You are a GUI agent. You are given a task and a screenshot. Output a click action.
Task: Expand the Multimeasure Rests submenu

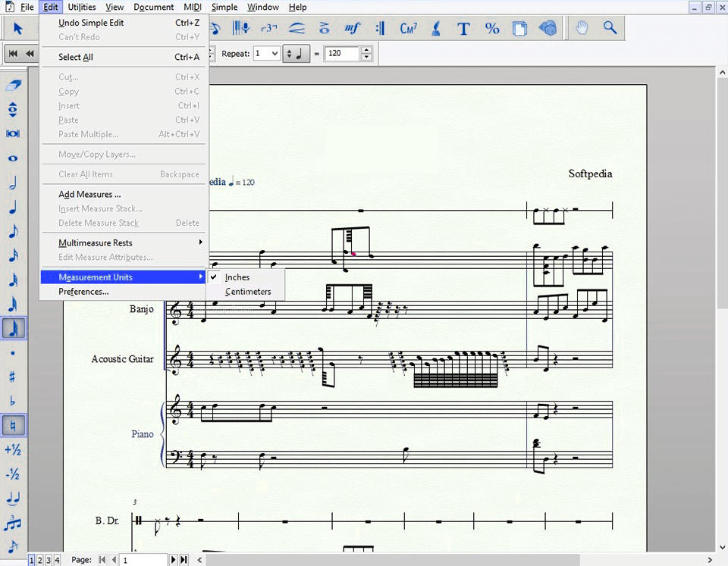pos(95,242)
